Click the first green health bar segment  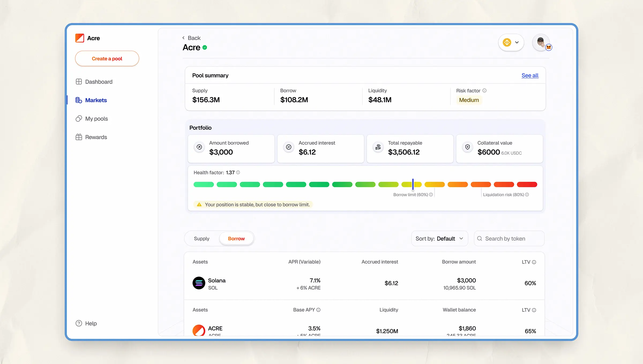tap(204, 184)
